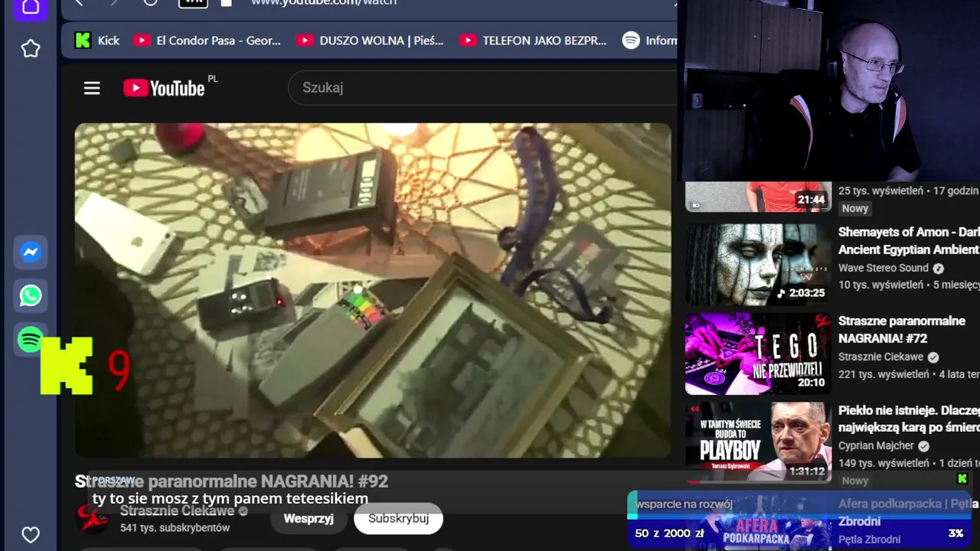The height and width of the screenshot is (551, 980).
Task: Click the Wave Stereo Sound channel name
Action: click(884, 268)
